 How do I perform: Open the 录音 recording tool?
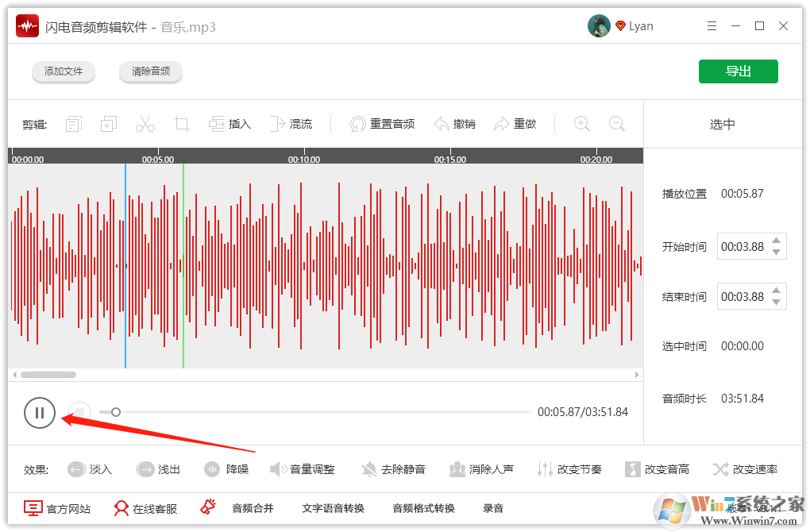click(492, 508)
